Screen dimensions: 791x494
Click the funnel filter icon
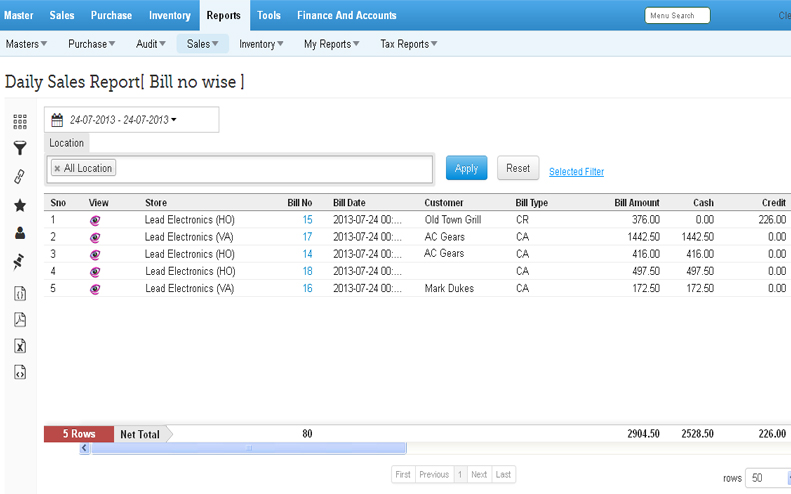pos(19,149)
